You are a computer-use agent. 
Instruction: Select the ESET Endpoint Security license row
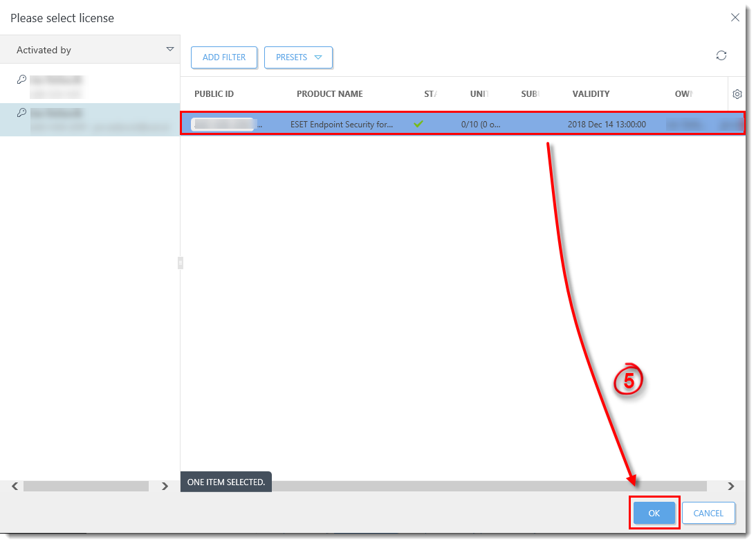[x=462, y=124]
